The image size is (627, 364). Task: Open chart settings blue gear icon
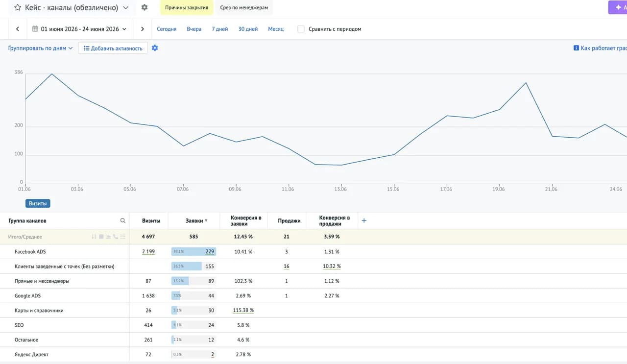(x=155, y=48)
